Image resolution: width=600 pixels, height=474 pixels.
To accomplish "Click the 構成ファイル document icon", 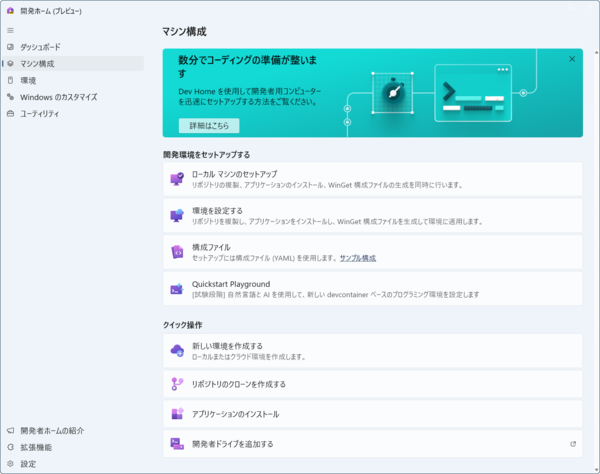I will tap(177, 252).
